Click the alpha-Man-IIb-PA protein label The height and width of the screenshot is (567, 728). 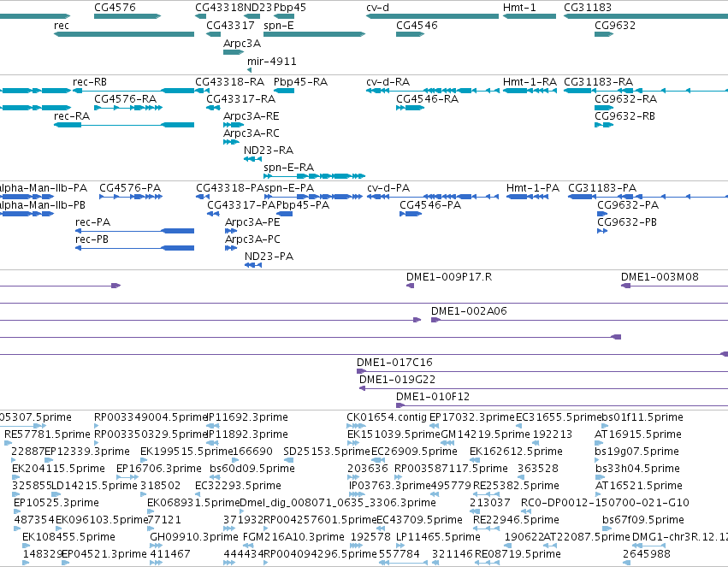[x=43, y=188]
